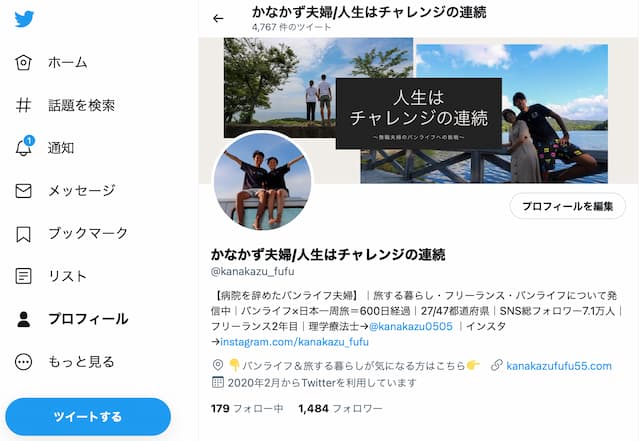Open the メッセージ envelope icon
640x441 pixels.
(23, 191)
